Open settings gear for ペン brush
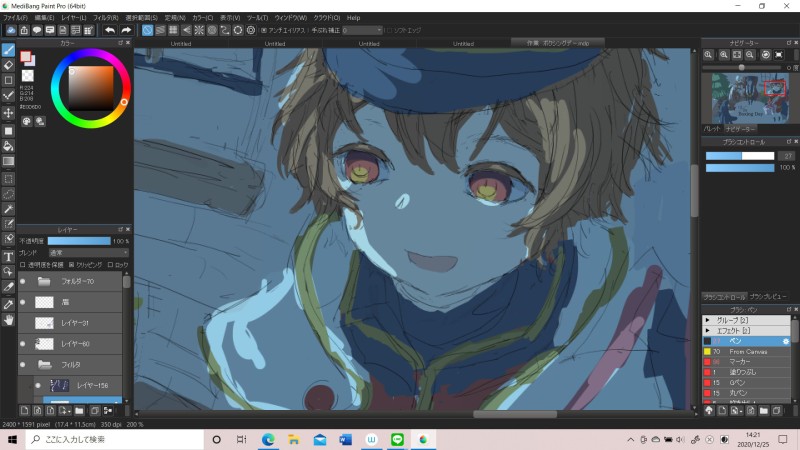This screenshot has height=450, width=800. tap(786, 341)
